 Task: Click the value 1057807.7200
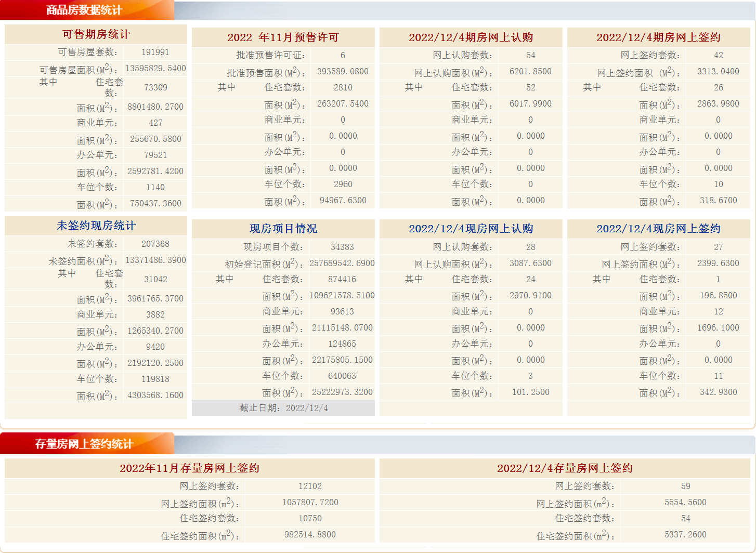(x=310, y=502)
